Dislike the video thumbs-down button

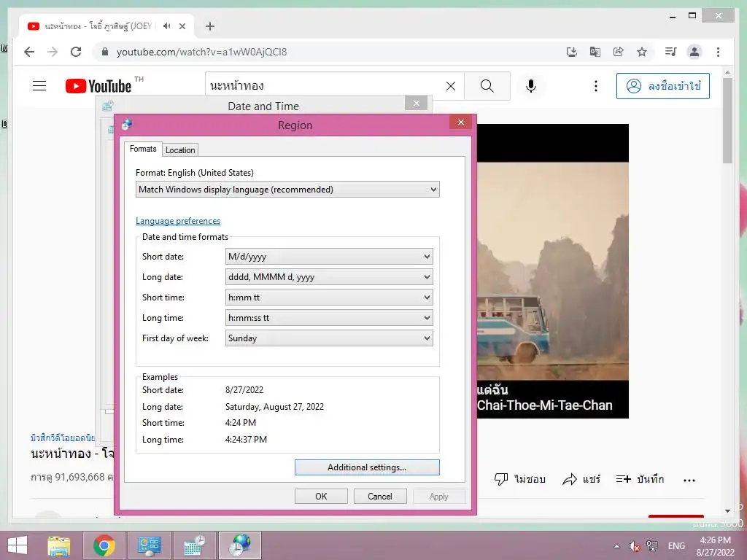(x=519, y=479)
